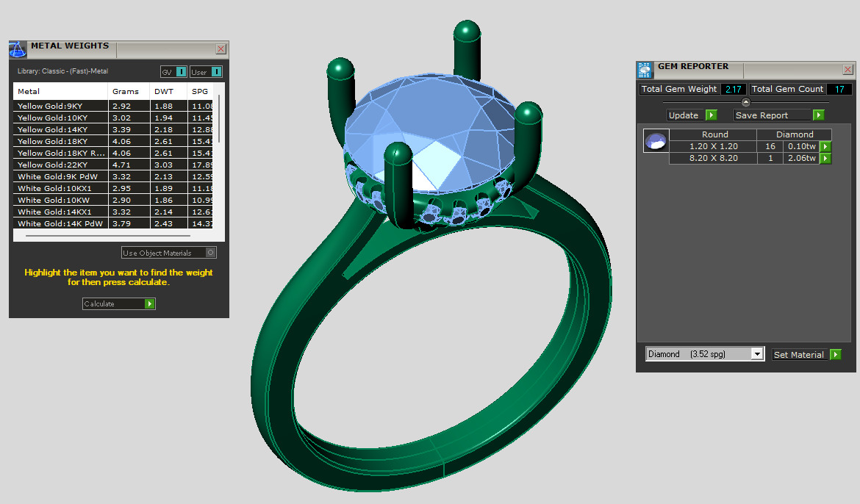Screen dimensions: 860x504
Task: Click the 2.92 grams value
Action: coord(121,106)
